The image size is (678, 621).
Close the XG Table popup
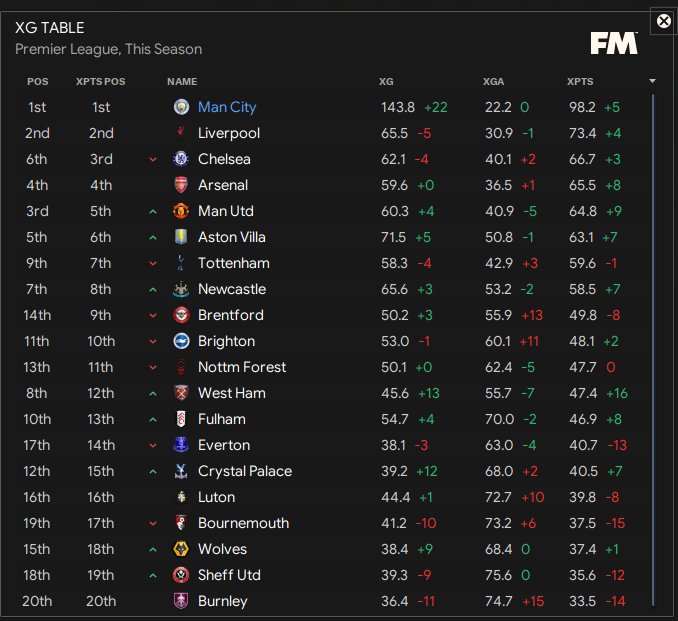pyautogui.click(x=663, y=21)
